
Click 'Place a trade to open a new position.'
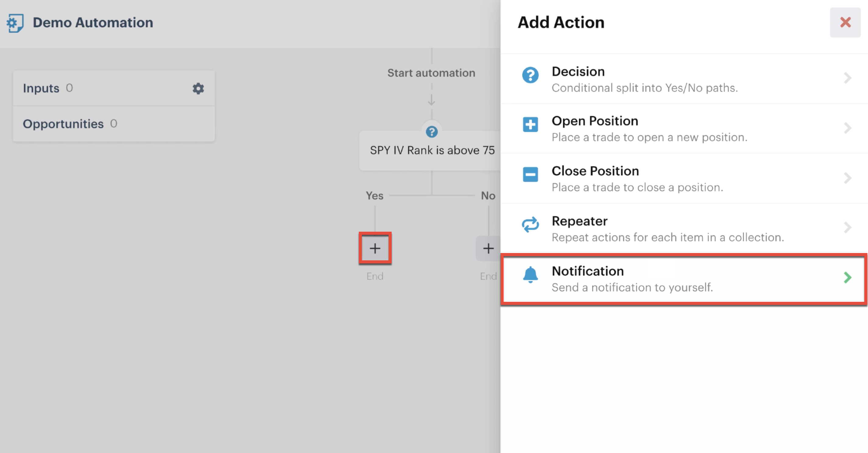649,137
